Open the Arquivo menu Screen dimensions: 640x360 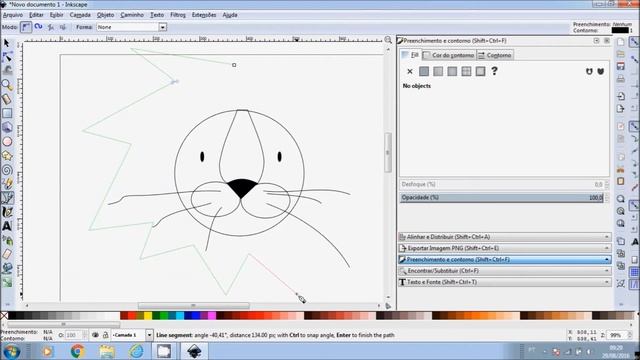13,15
